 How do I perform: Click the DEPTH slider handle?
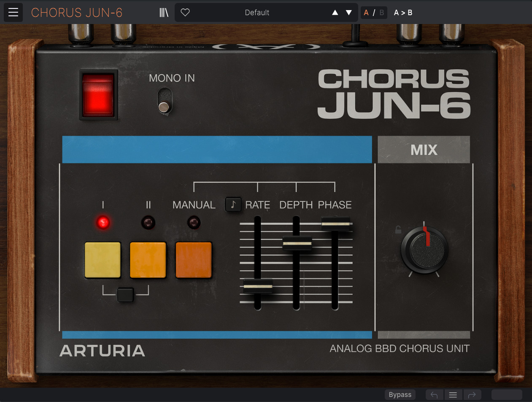click(297, 244)
